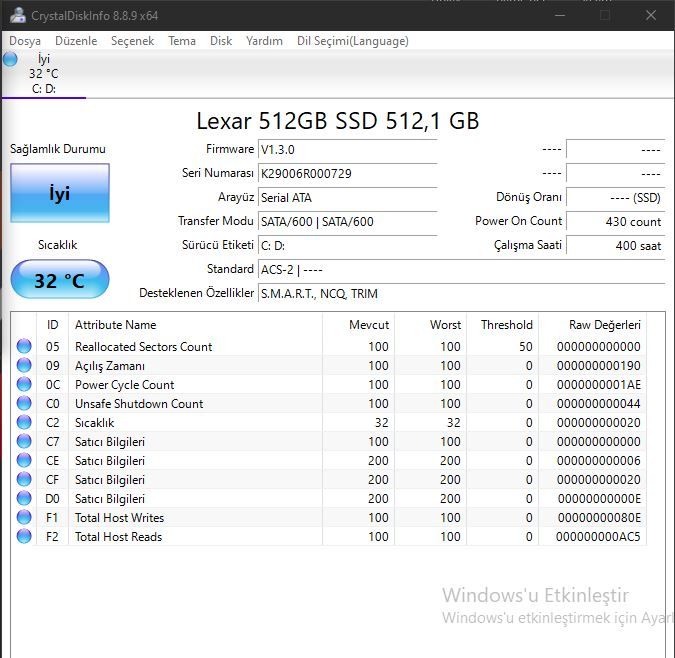Click the Transfer Modu field SATA/600
This screenshot has width=675, height=658.
[347, 222]
